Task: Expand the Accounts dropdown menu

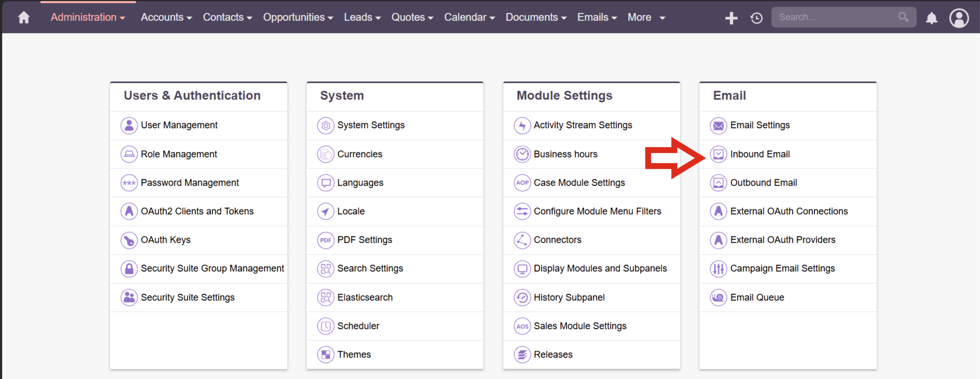Action: coord(166,17)
